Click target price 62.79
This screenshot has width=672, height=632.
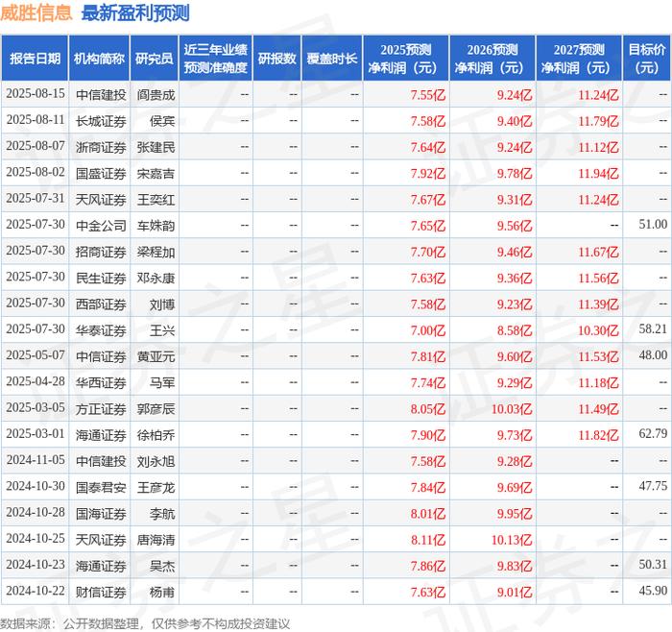(653, 433)
